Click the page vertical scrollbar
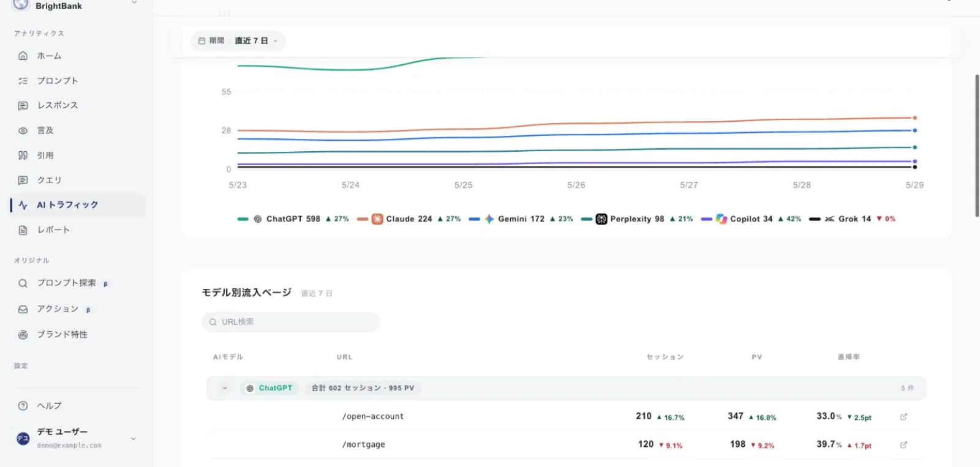The width and height of the screenshot is (980, 467). (x=976, y=146)
